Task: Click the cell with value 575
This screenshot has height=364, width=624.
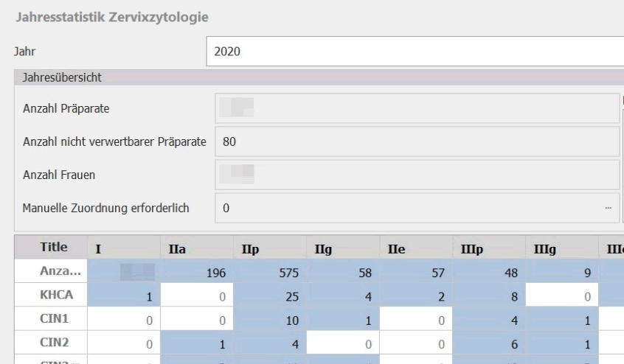Action: point(269,270)
